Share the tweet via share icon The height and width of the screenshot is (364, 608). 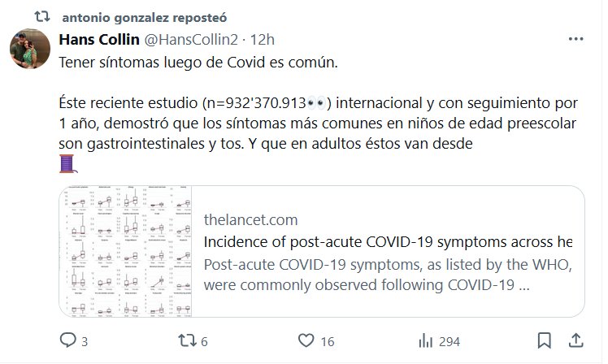click(x=575, y=340)
